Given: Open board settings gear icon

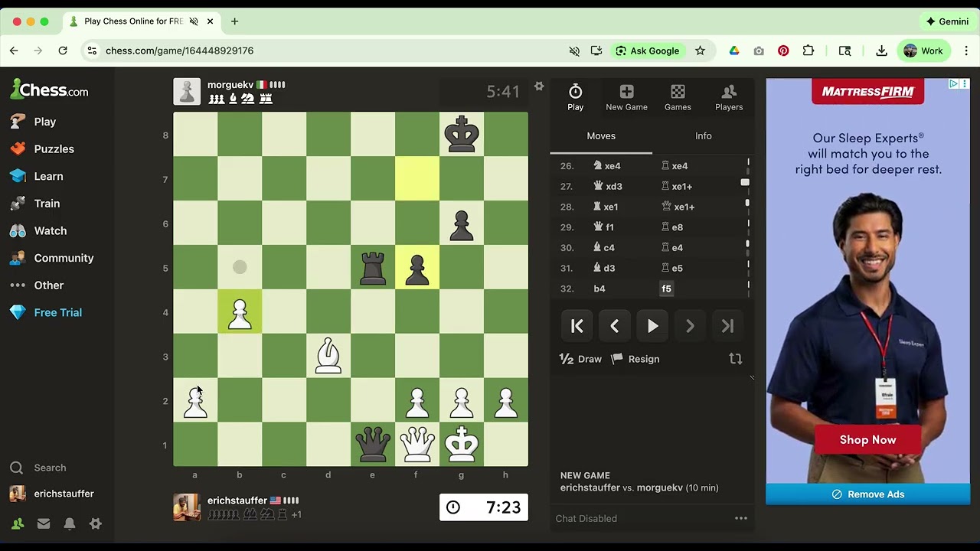Looking at the screenshot, I should coord(539,86).
